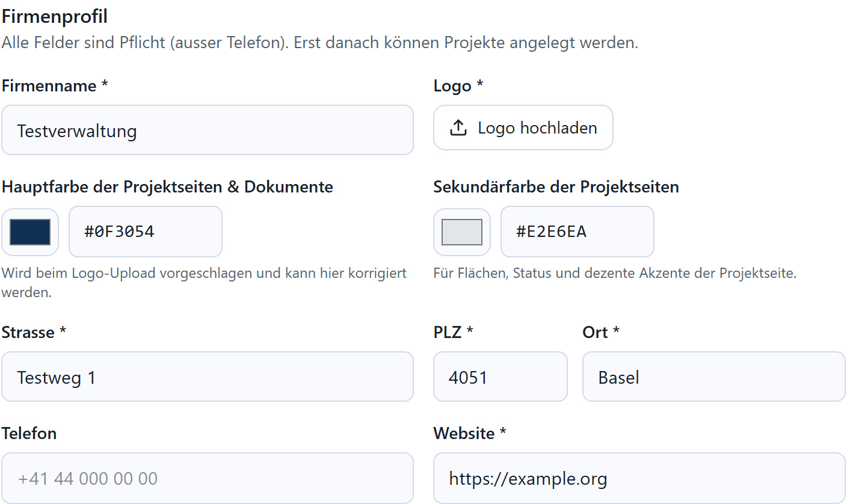
Task: Click the Hauptfarbe der Projektseiten & Dokumente label
Action: click(x=167, y=187)
